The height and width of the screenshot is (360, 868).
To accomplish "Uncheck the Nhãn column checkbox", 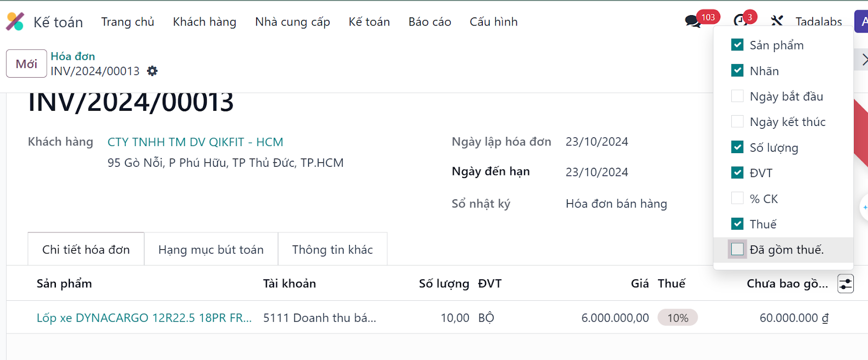I will (x=737, y=71).
